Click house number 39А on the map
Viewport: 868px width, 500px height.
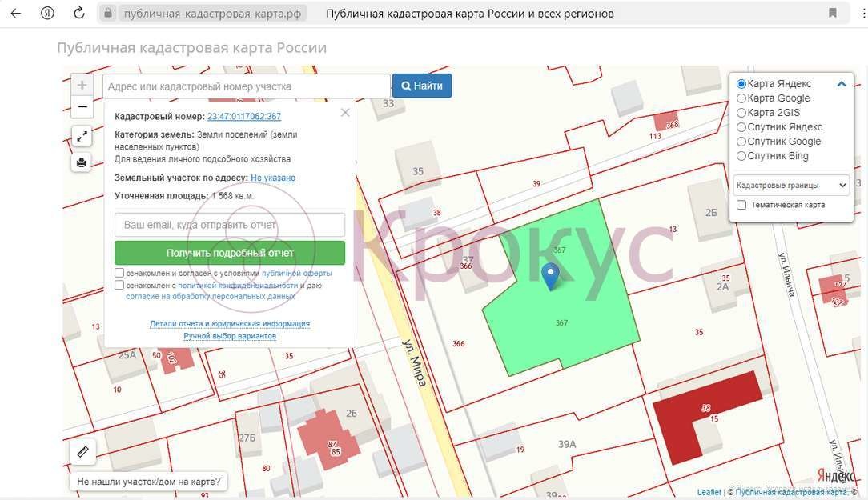point(567,444)
